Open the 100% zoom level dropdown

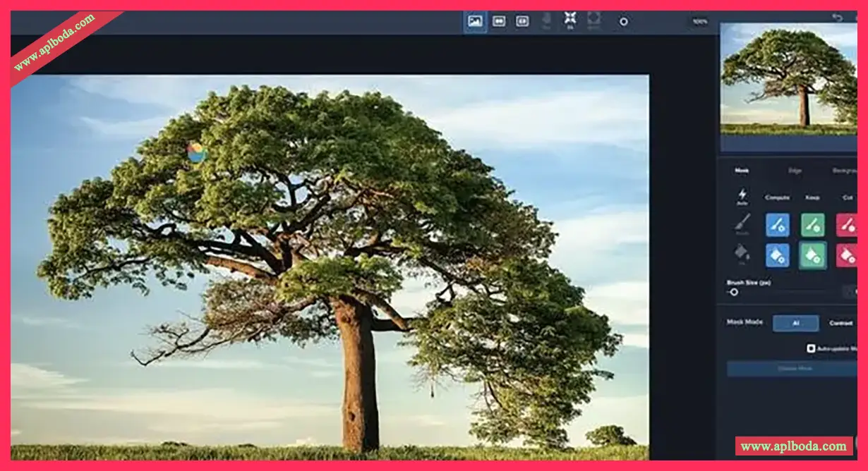(x=699, y=22)
